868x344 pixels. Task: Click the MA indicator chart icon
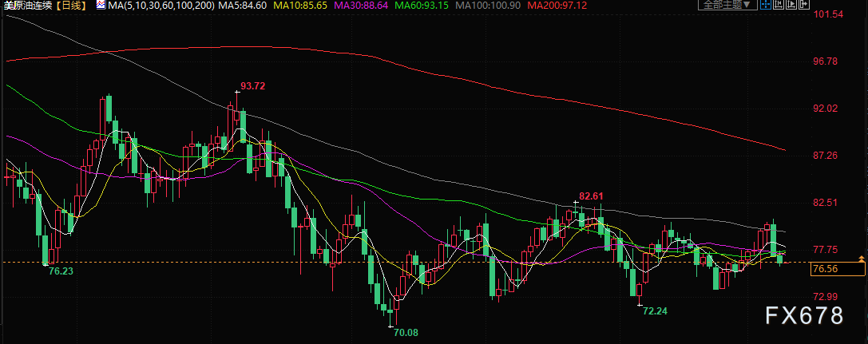pos(101,5)
